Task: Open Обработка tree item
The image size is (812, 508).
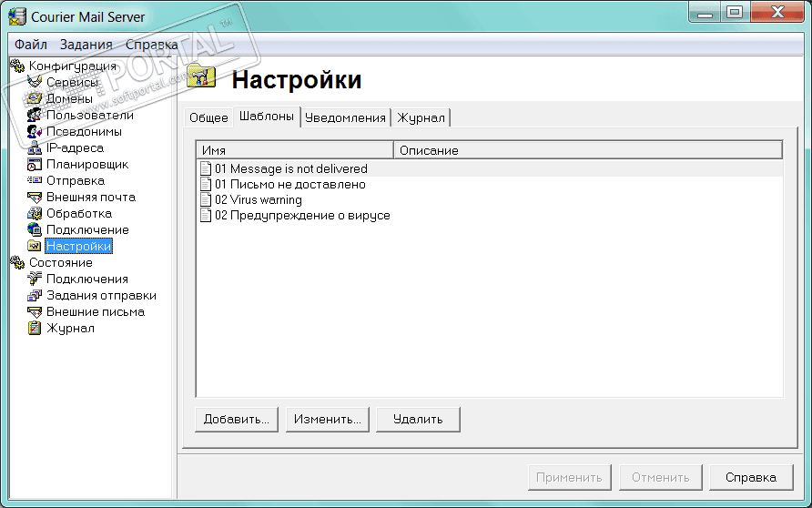Action: [x=79, y=213]
